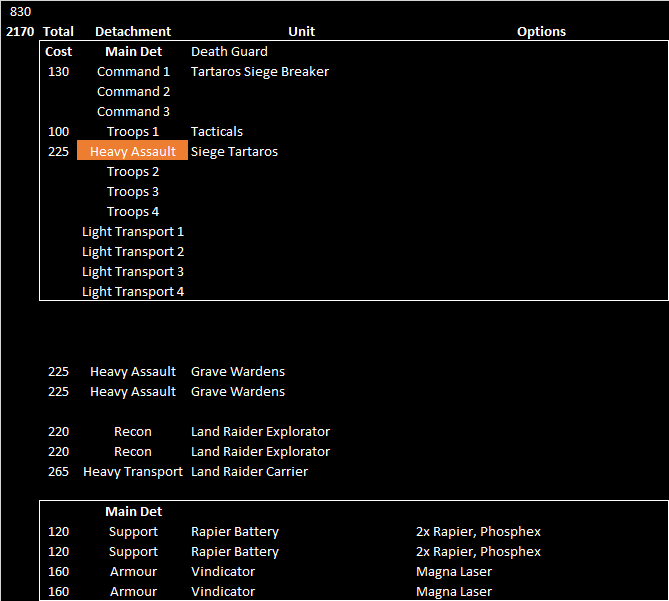This screenshot has height=601, width=669.
Task: Select the first 'Rapier Battery' unit cell
Action: point(235,532)
